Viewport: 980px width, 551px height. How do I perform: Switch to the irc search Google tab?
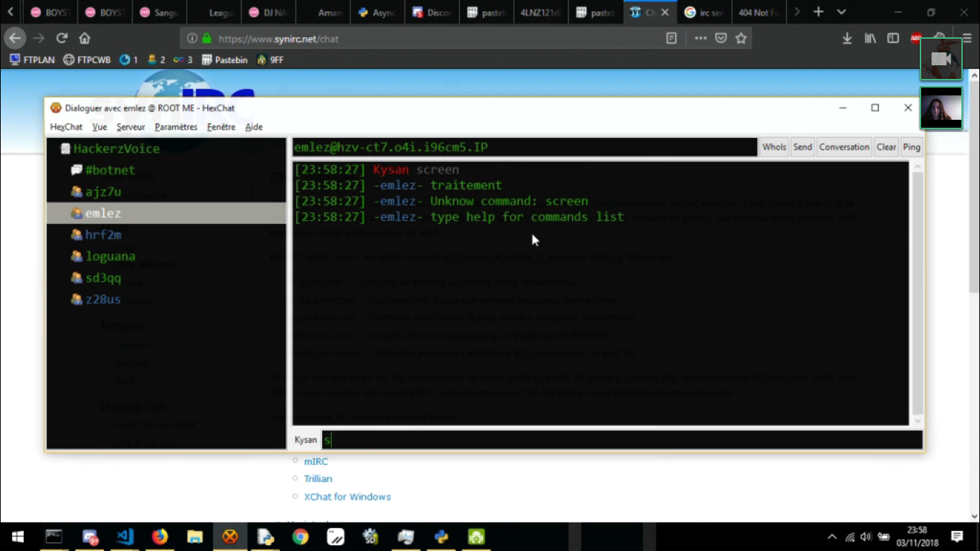coord(705,12)
